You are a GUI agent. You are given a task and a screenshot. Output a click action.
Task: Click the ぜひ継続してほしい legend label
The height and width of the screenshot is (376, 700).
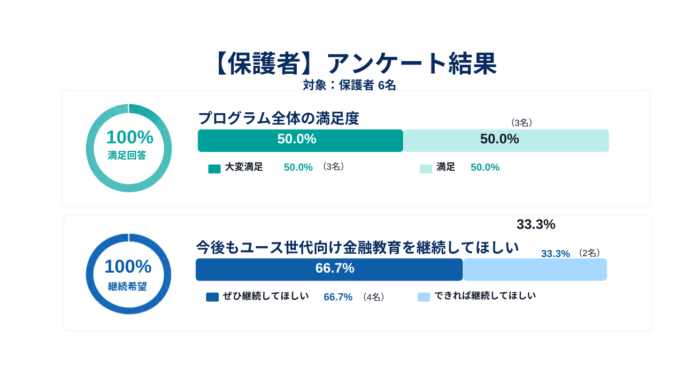pyautogui.click(x=266, y=296)
